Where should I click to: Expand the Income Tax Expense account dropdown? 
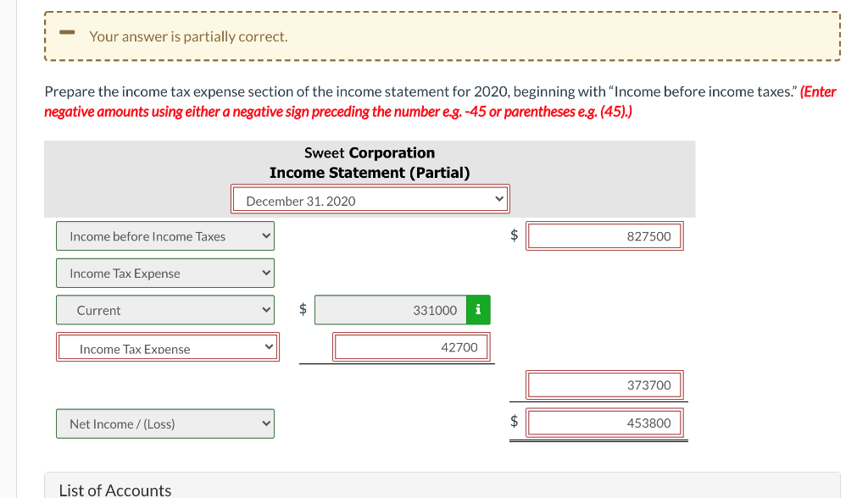tap(164, 273)
